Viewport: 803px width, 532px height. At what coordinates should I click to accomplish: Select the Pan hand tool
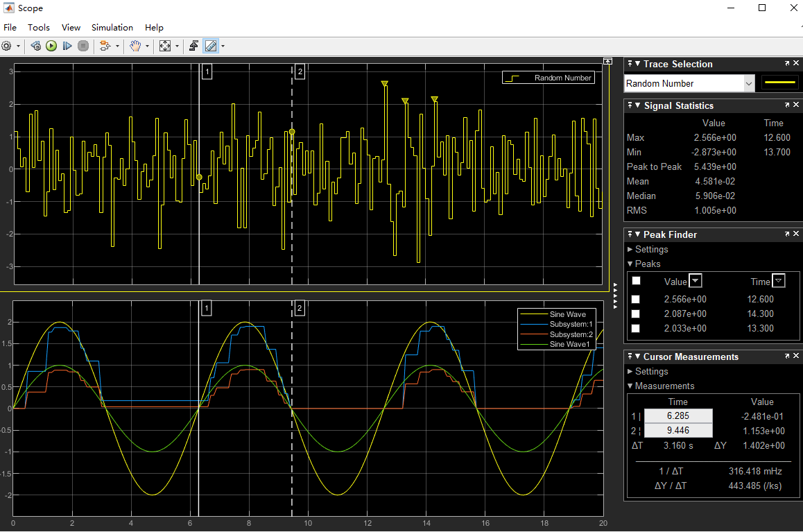point(136,46)
